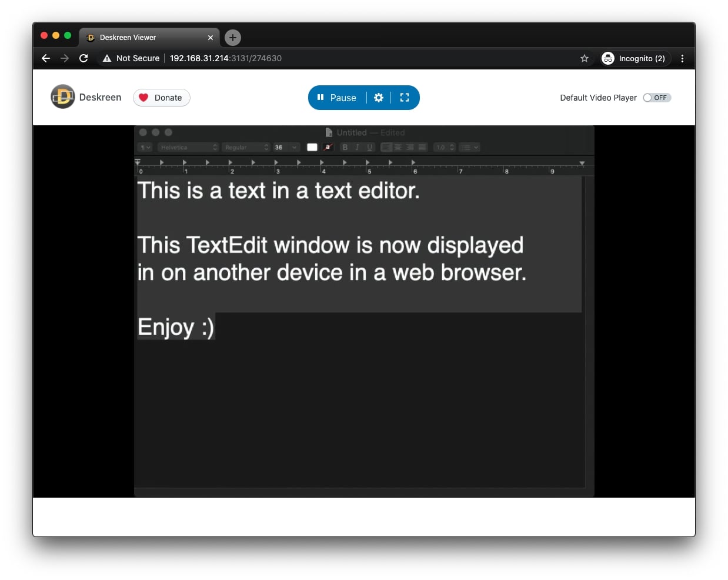
Task: Enable the Default Video Player toggle
Action: (656, 98)
